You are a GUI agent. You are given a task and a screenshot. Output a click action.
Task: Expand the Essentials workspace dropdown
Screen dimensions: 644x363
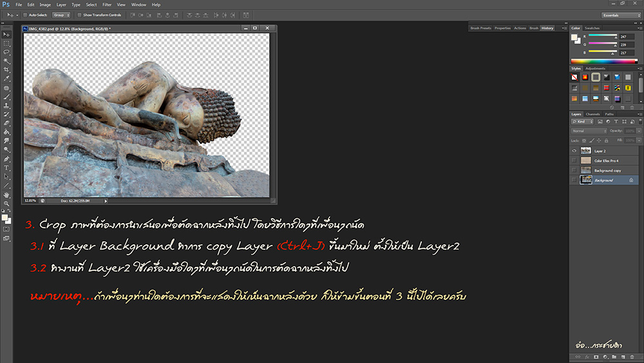[x=620, y=14]
